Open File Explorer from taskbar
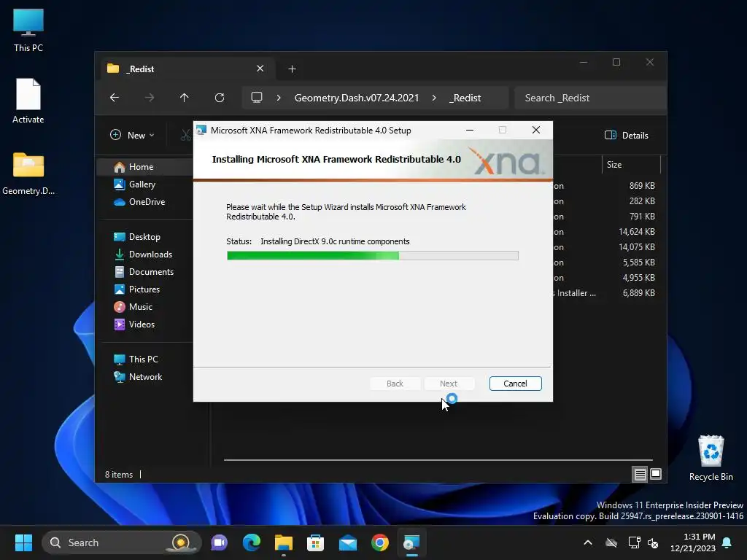 (x=284, y=542)
